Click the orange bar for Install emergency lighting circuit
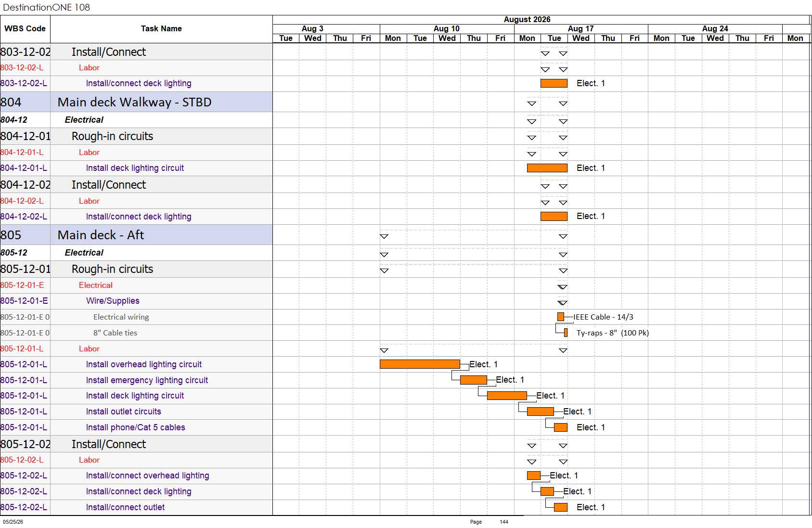 (474, 380)
